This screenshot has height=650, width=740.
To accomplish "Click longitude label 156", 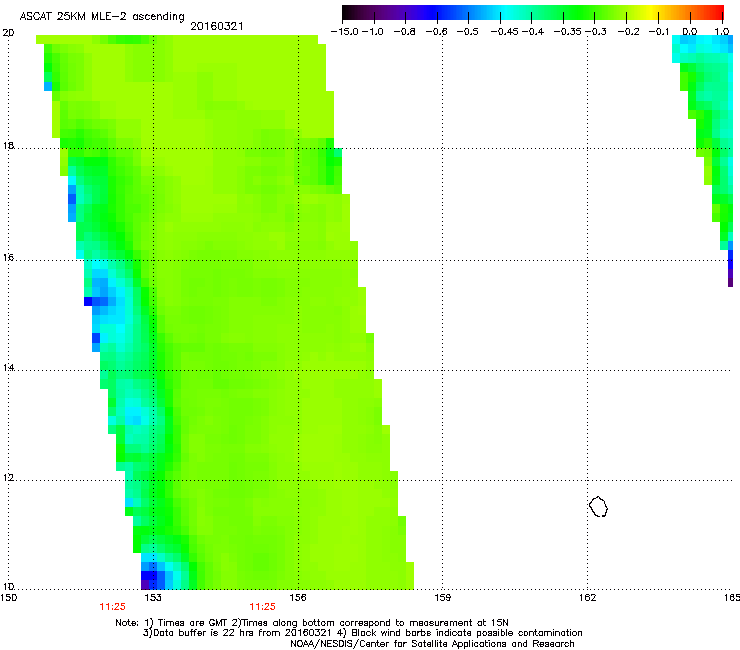I will (298, 598).
